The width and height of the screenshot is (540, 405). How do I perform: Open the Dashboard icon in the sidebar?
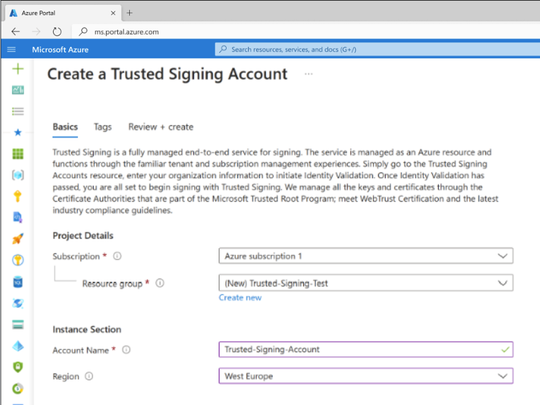click(18, 90)
